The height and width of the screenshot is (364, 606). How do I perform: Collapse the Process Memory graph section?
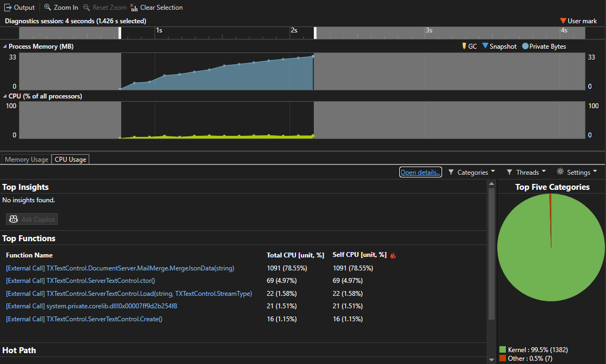[x=4, y=46]
